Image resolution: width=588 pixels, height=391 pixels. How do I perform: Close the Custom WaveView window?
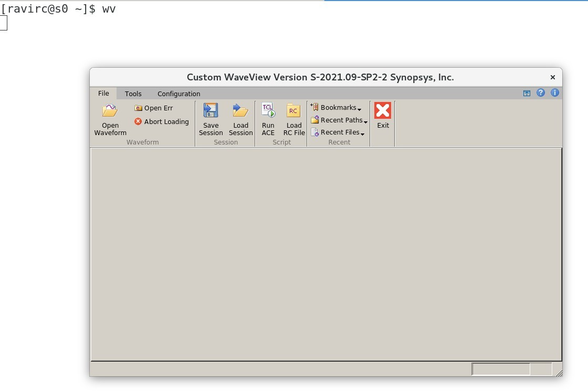coord(552,77)
